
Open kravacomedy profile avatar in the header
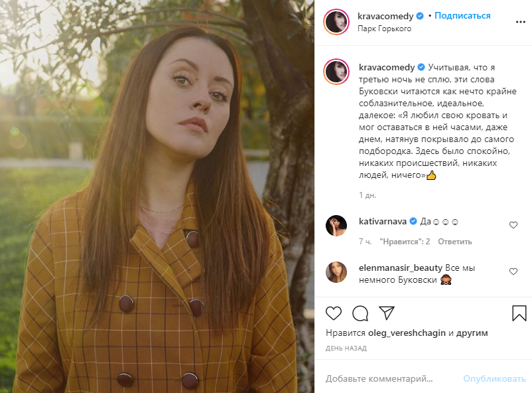coord(336,22)
